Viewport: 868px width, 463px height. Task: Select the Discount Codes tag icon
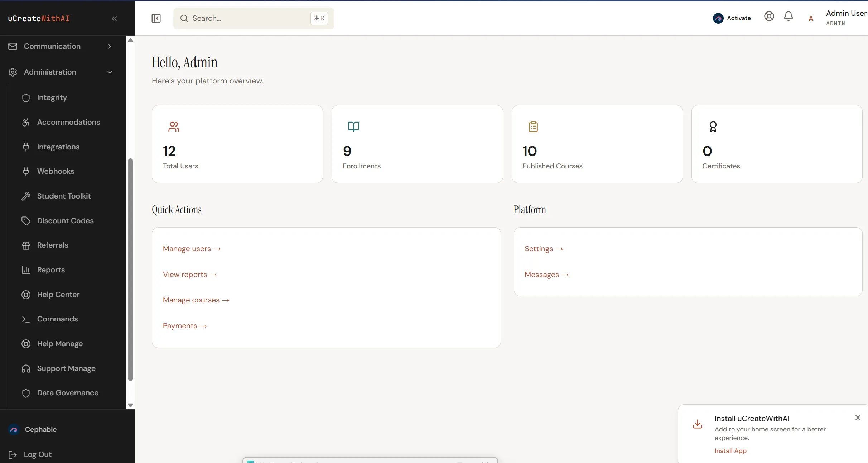point(26,221)
